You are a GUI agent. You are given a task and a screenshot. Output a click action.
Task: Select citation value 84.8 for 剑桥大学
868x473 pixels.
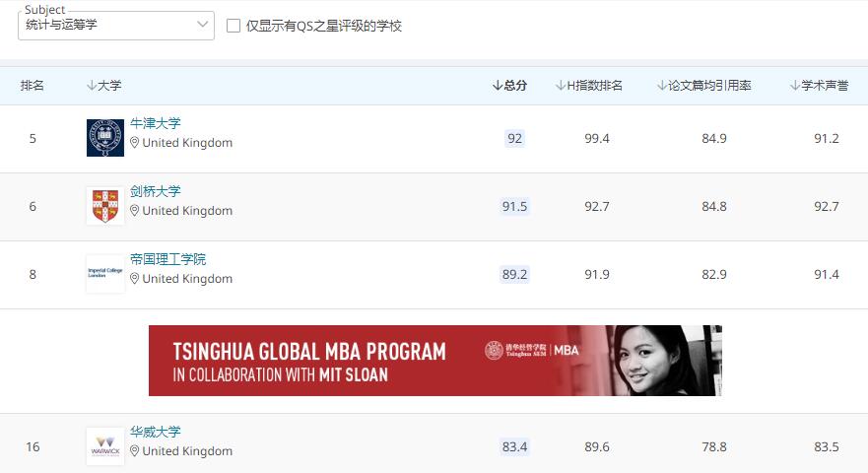click(714, 207)
